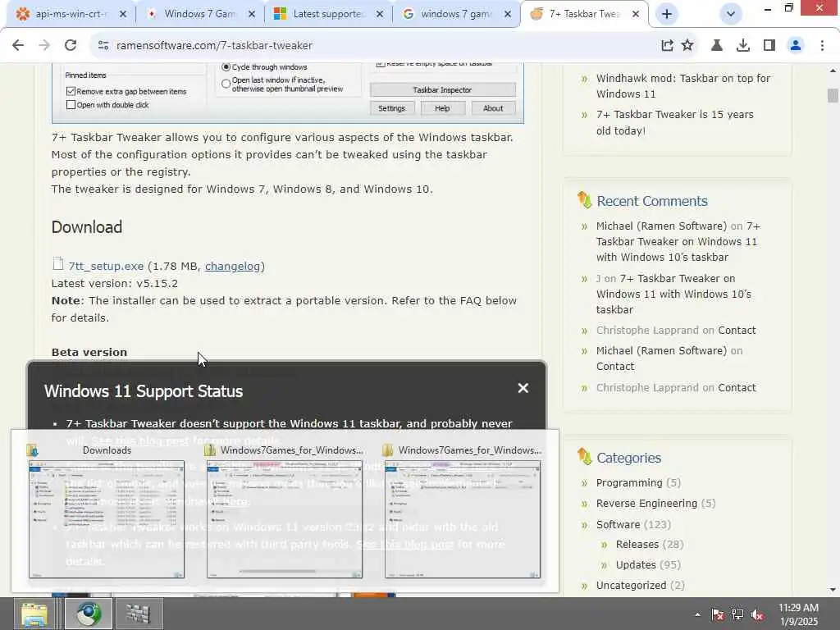
Task: Switch to the Latest supported tab
Action: tap(328, 14)
